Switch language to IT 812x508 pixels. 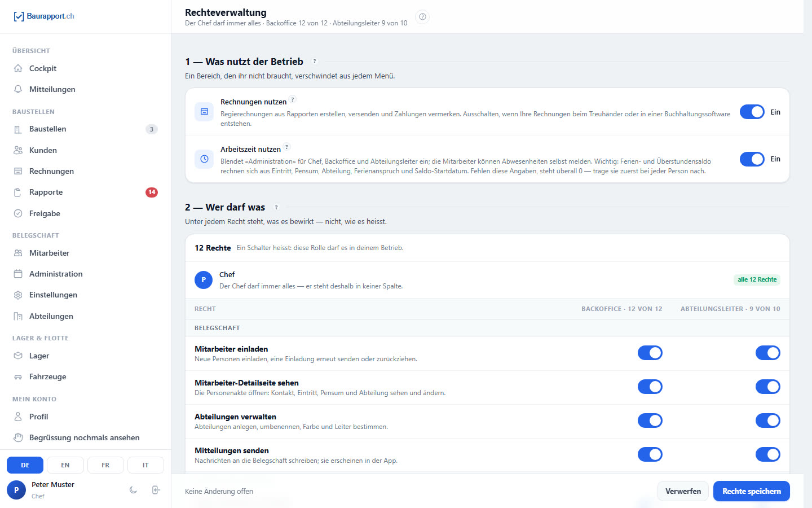click(145, 465)
